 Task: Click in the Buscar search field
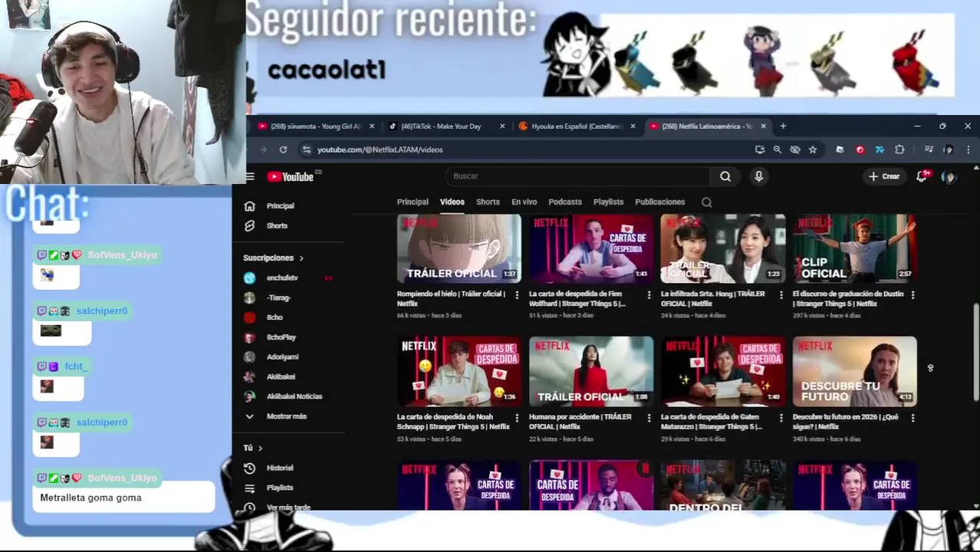pos(577,176)
